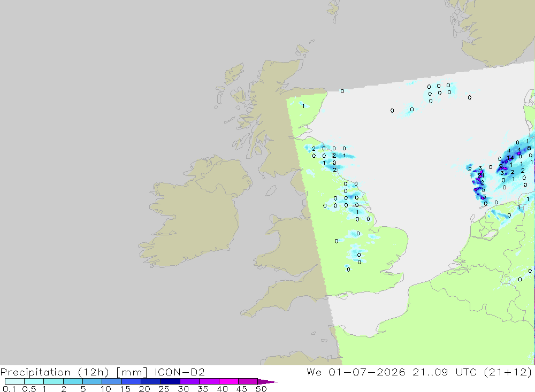Viewport: 535px width, 392px height.
Task: Click the 30–35 mm violet legend swatch
Action: click(x=189, y=381)
